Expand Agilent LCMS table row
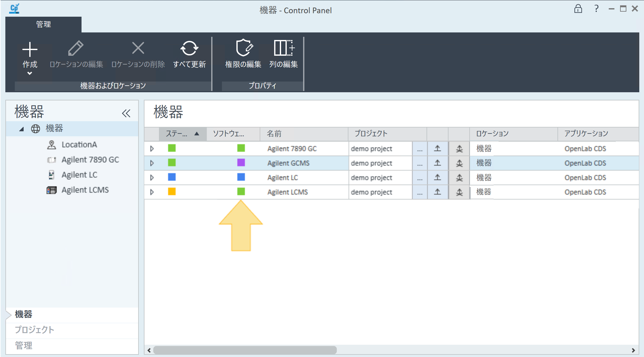The image size is (644, 357). [152, 192]
